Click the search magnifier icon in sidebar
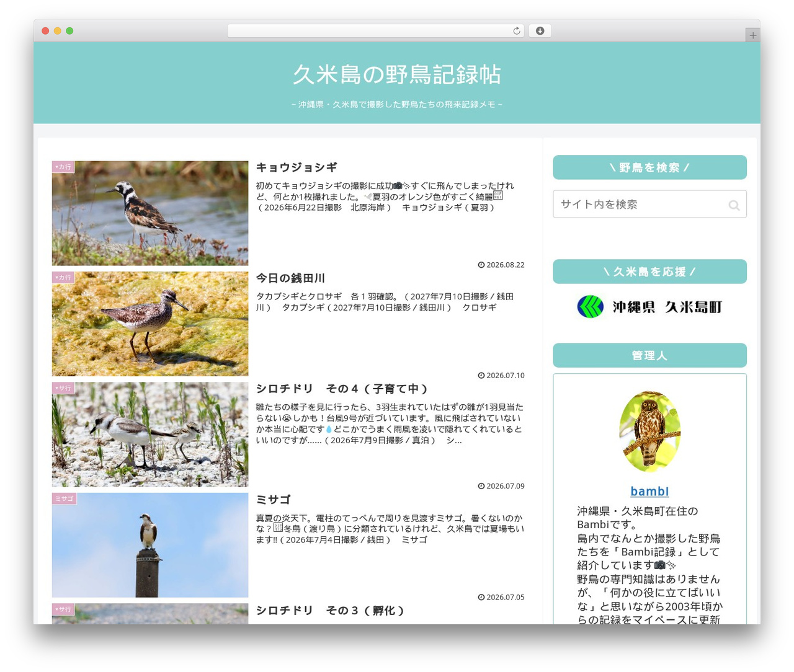 pos(734,205)
